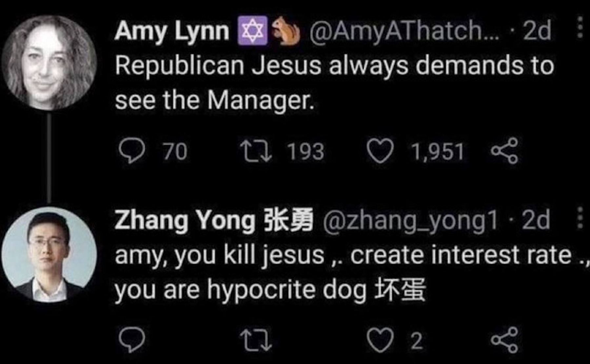Click the 2d timestamp on Amy's tweet
This screenshot has height=364, width=590.
click(x=537, y=31)
